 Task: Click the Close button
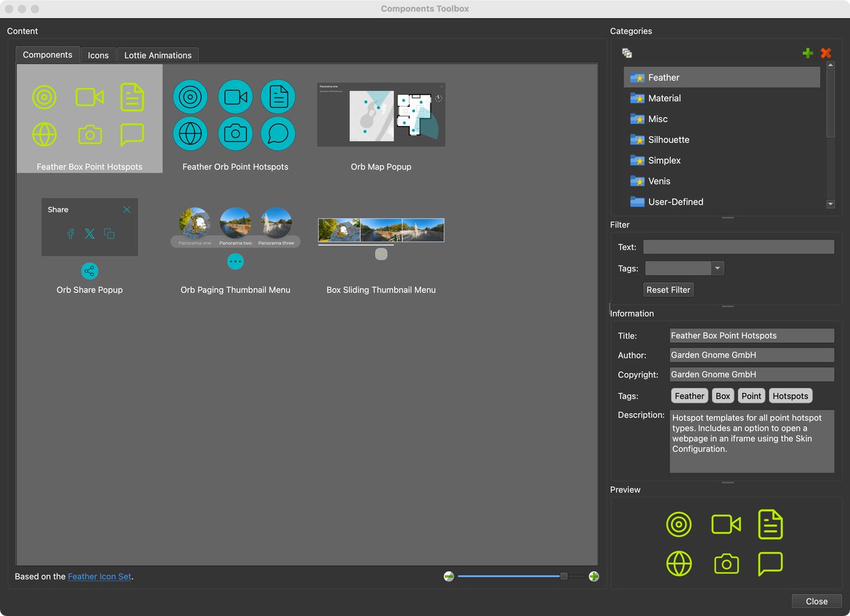pyautogui.click(x=816, y=601)
